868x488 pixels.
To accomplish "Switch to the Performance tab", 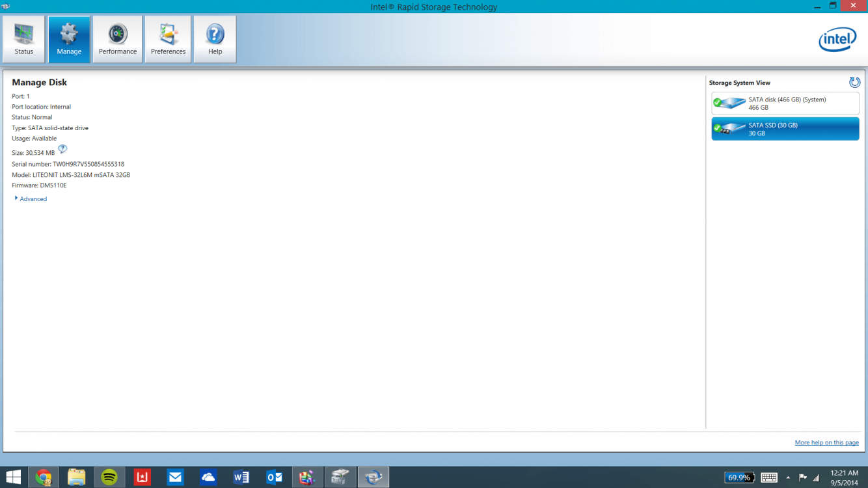I will click(x=118, y=40).
